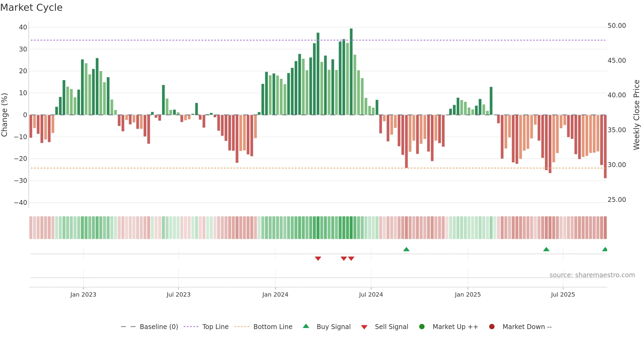
Task: Click the dark red Market Down circle icon
Action: 492,327
